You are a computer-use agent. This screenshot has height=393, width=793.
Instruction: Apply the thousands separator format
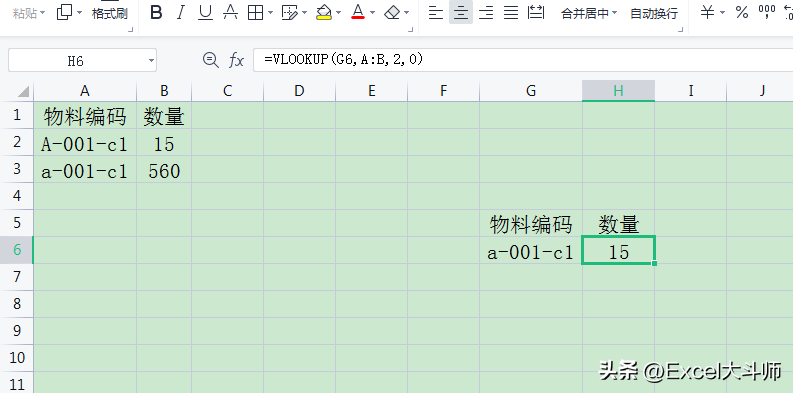point(767,13)
